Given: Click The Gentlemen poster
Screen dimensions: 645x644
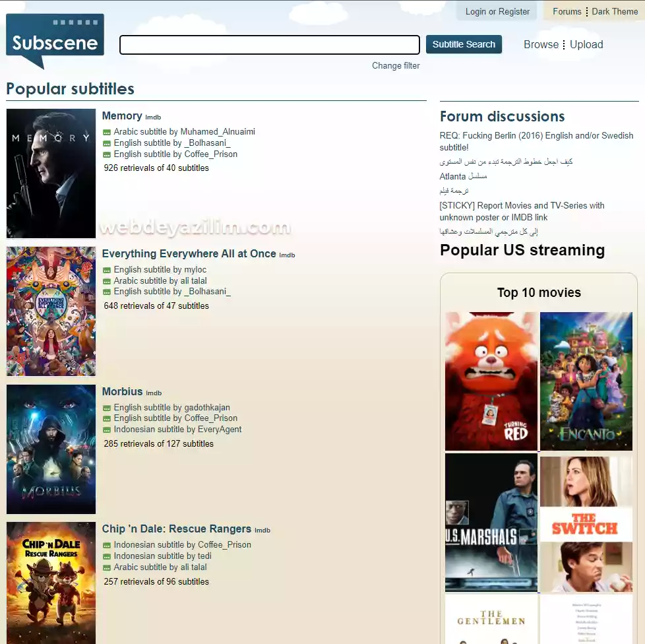Looking at the screenshot, I should [491, 619].
